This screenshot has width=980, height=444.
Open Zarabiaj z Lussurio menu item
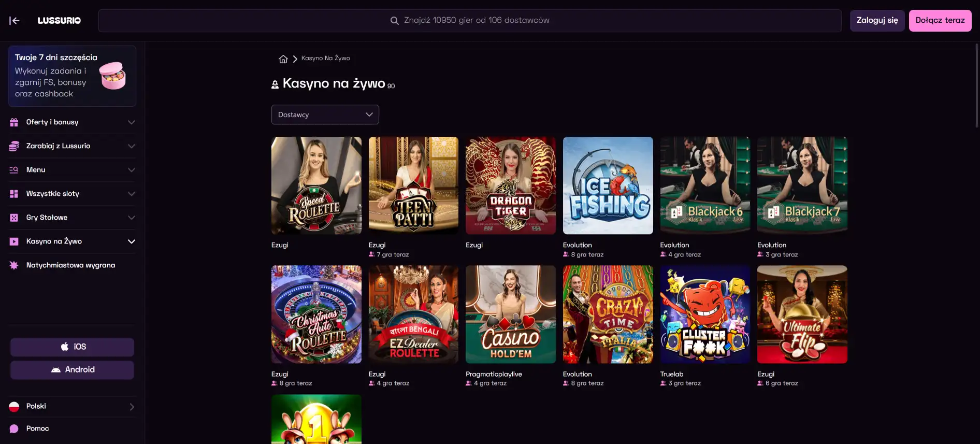[72, 146]
